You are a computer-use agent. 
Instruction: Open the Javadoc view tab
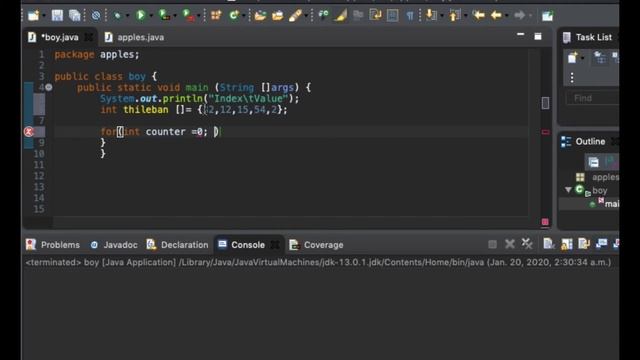click(x=114, y=244)
